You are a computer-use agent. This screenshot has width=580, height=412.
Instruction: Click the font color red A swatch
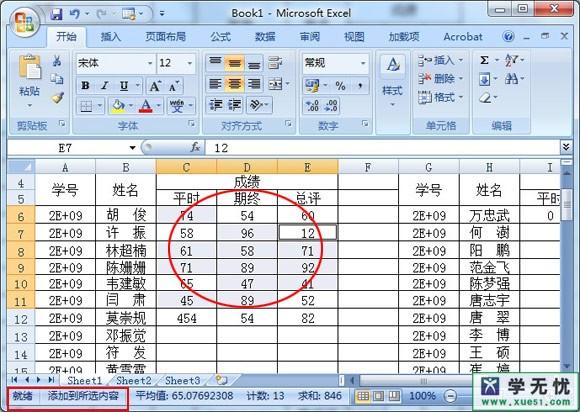(x=146, y=106)
